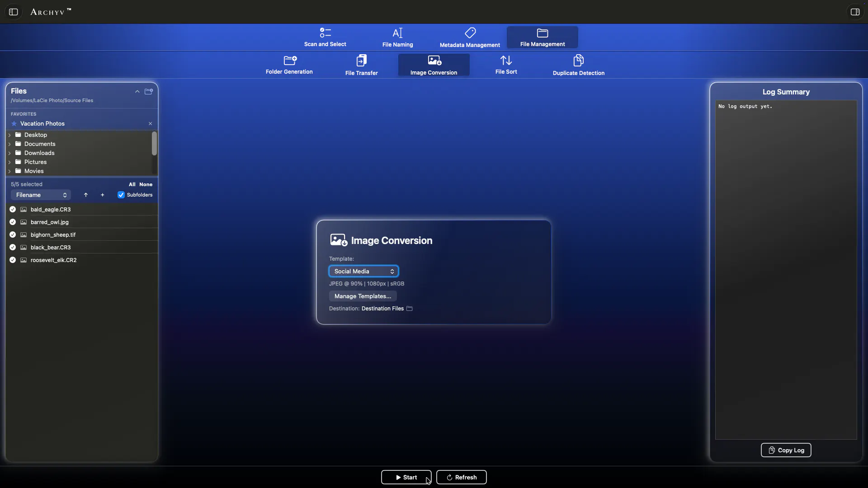Deselect black_bear.CR3 checkmark
This screenshot has width=868, height=488.
(x=13, y=248)
